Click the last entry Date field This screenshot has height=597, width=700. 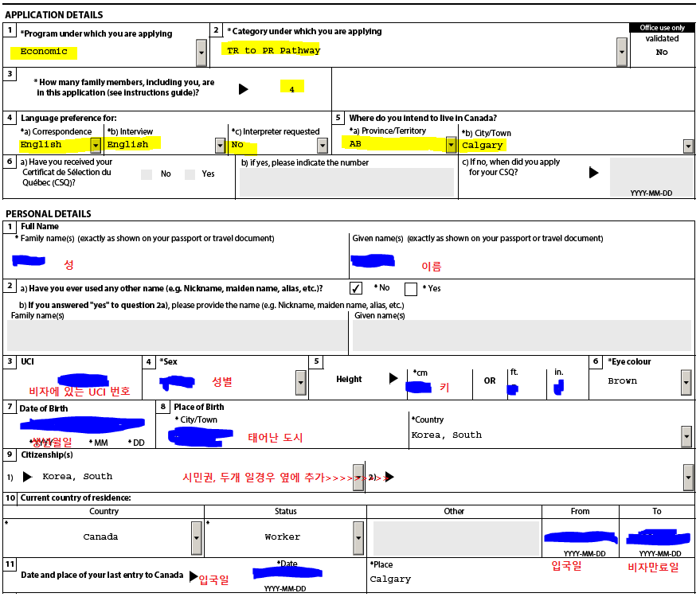coord(287,573)
